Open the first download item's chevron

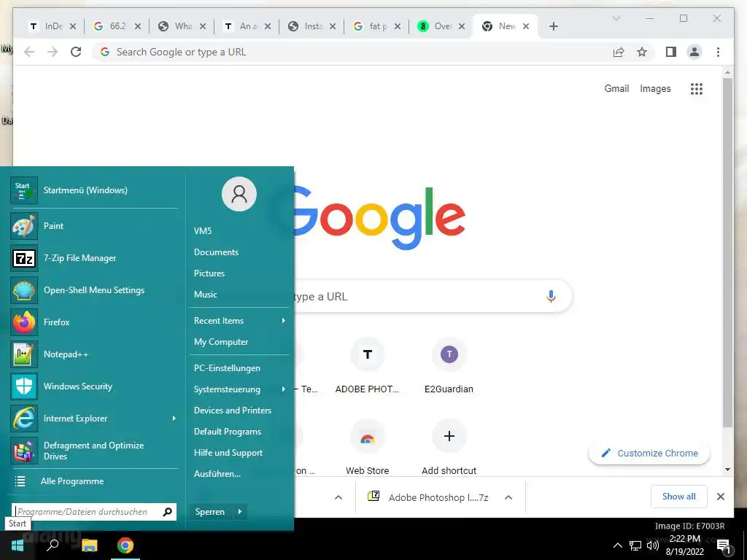pos(338,497)
